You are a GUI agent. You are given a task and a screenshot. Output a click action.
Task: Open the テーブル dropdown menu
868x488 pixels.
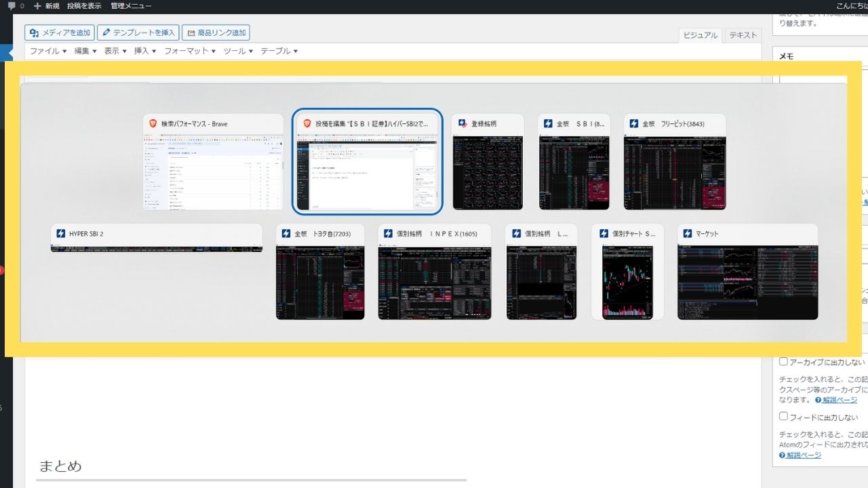coord(279,51)
